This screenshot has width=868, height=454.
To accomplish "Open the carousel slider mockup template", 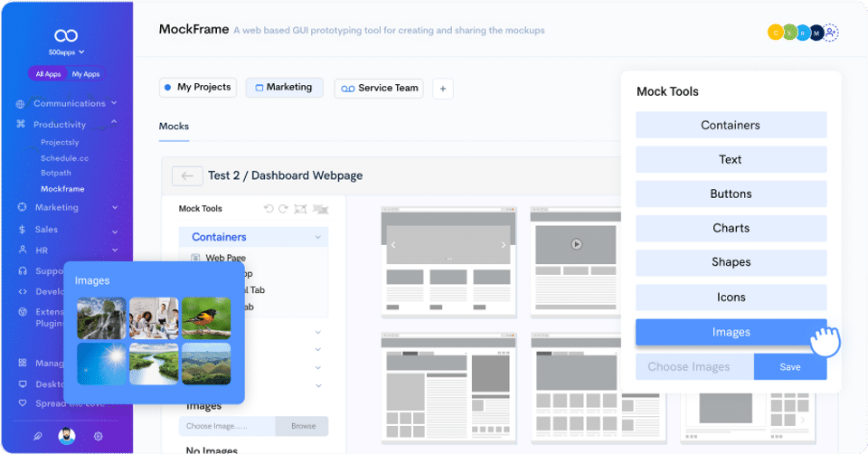I will [x=448, y=262].
